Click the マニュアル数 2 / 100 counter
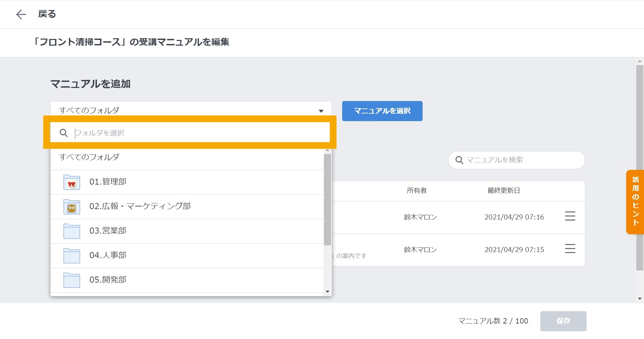The width and height of the screenshot is (644, 339). (493, 321)
